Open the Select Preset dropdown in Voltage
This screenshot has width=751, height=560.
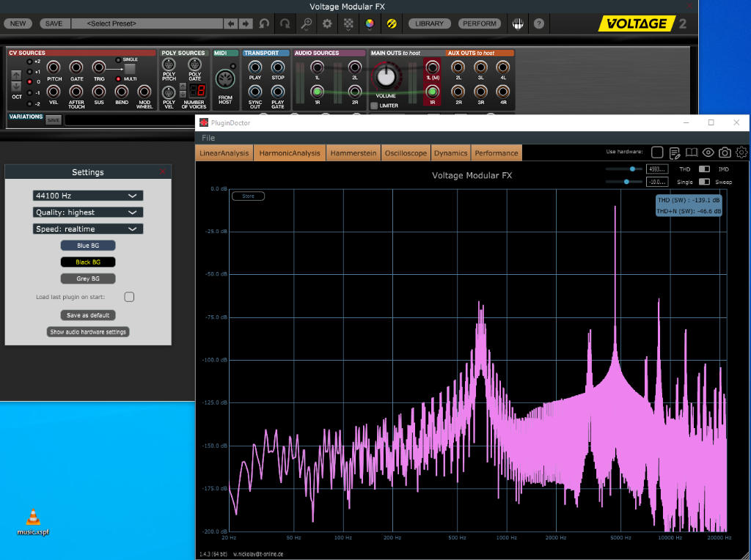(x=147, y=23)
